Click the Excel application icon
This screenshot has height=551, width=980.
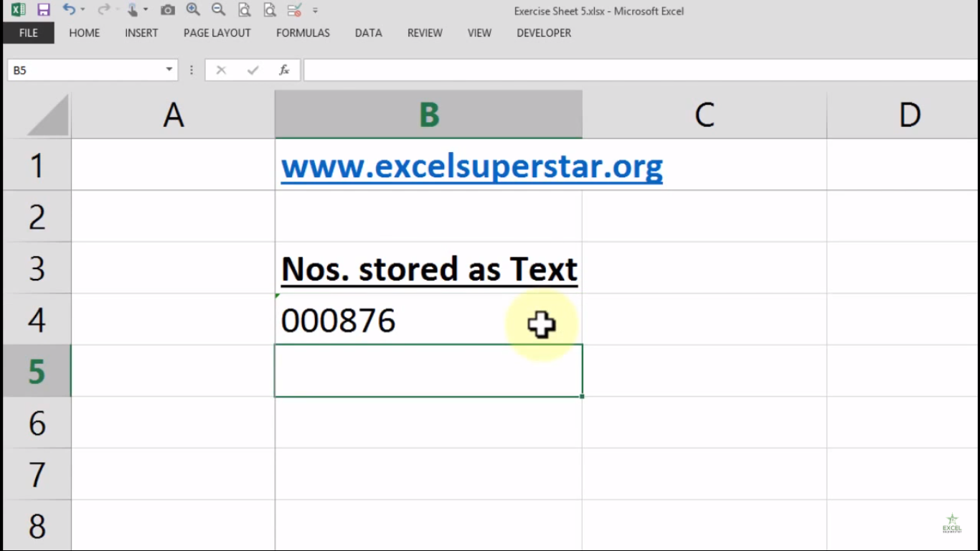18,10
